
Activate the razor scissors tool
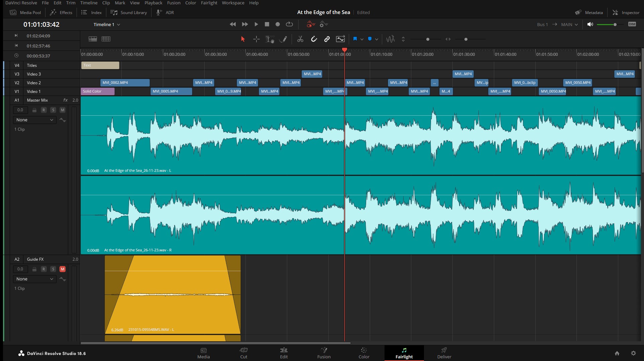(x=300, y=39)
